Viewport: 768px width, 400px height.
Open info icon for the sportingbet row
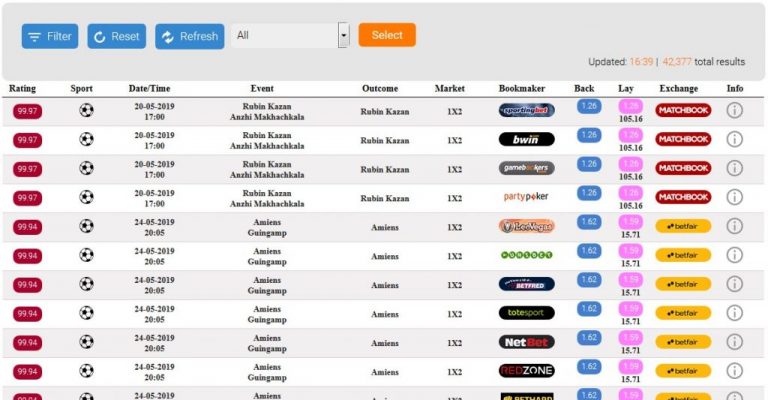(x=735, y=110)
